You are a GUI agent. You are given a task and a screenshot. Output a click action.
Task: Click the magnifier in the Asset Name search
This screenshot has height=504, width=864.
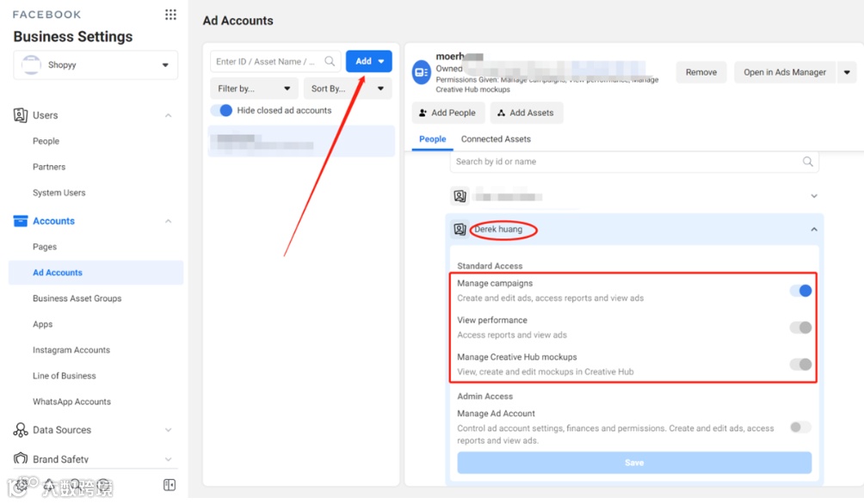coord(330,61)
